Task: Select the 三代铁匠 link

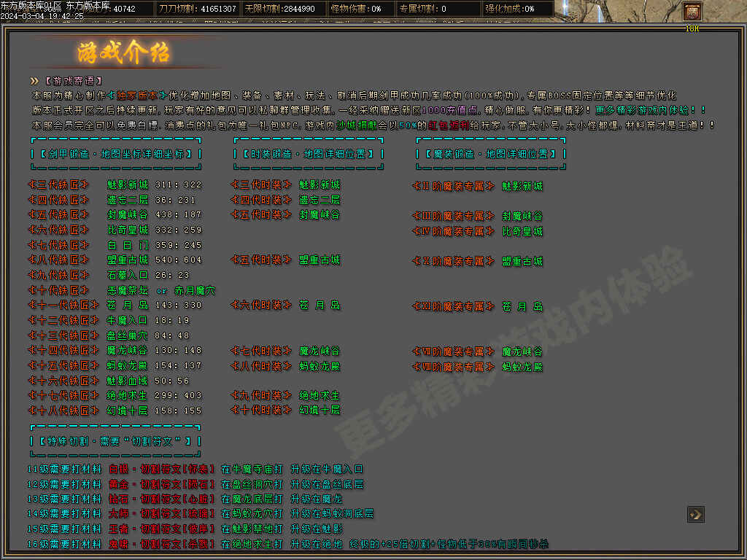Action: [58, 184]
